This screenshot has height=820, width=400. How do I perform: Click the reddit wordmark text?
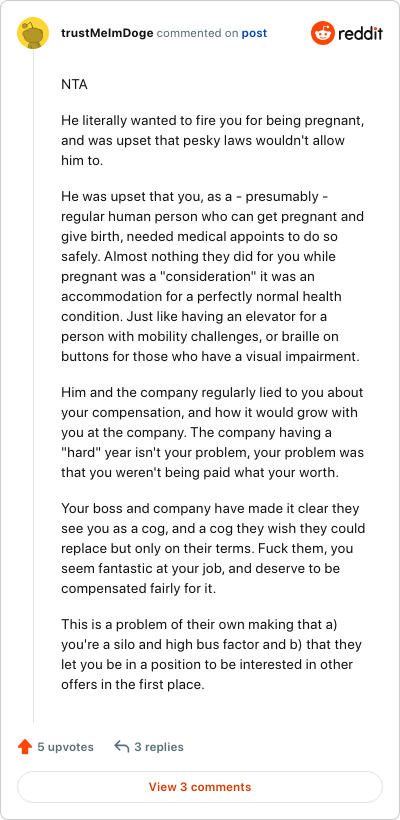click(x=360, y=34)
